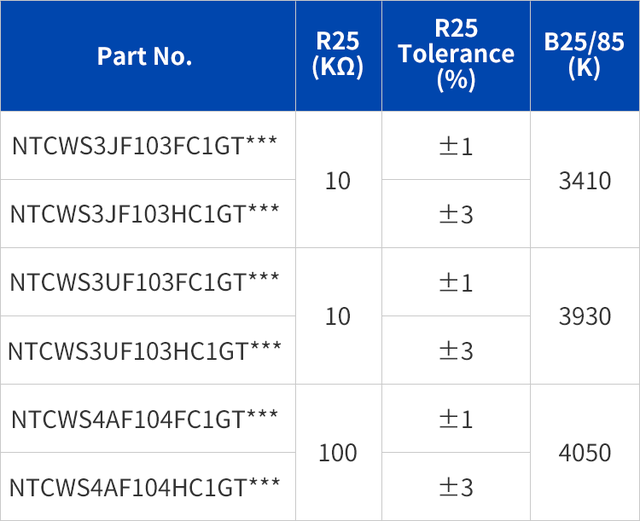The image size is (640, 521).
Task: Select the R25 Tolerance (%) header
Action: tap(456, 56)
